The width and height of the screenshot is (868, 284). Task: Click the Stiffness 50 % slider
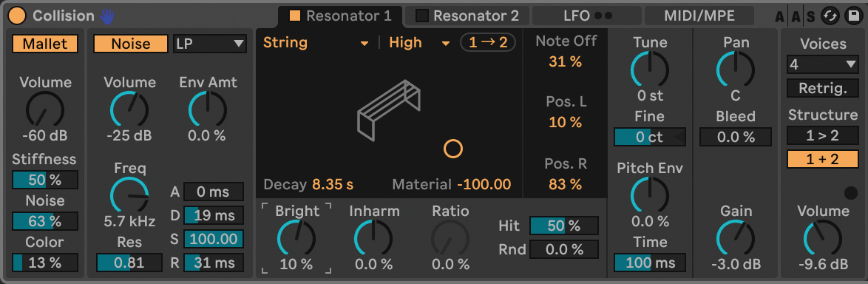(x=45, y=180)
